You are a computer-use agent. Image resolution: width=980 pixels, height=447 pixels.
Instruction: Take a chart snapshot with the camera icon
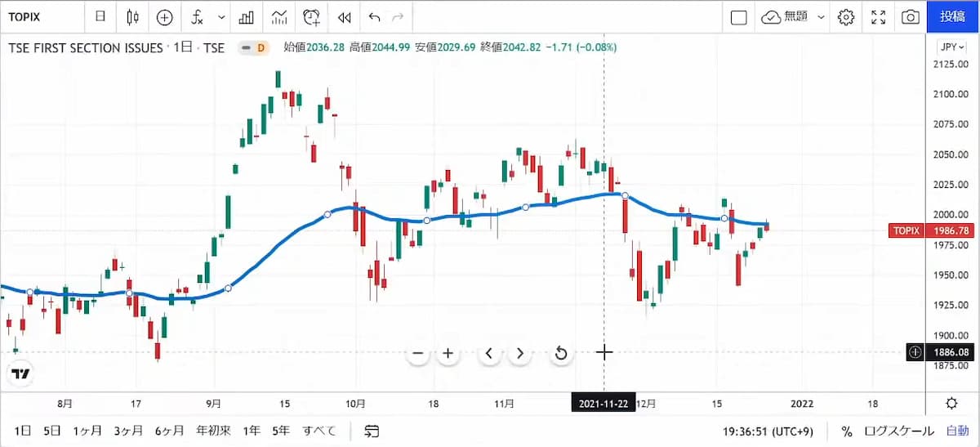[x=910, y=16]
